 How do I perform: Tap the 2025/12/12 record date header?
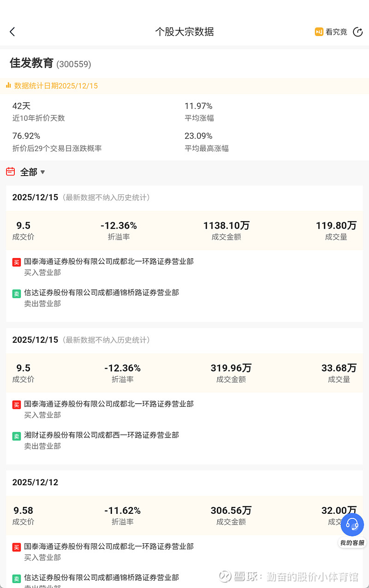(x=36, y=482)
